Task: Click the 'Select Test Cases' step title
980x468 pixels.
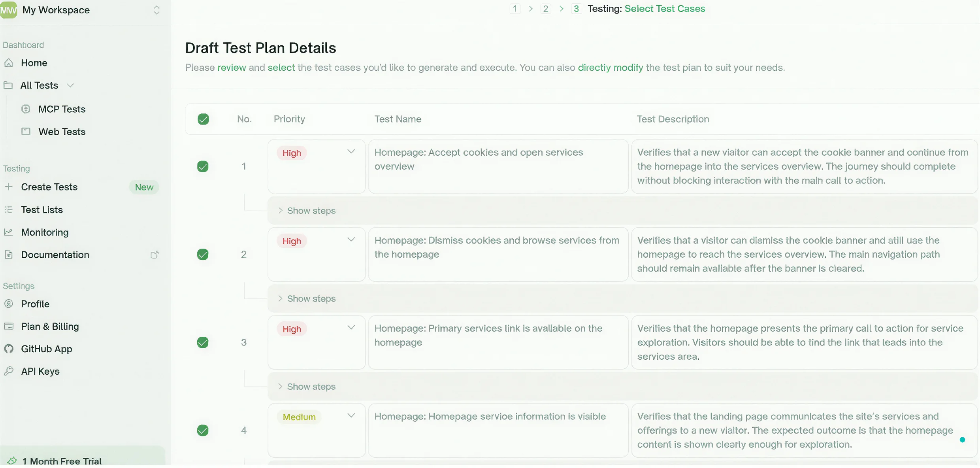Action: point(665,9)
